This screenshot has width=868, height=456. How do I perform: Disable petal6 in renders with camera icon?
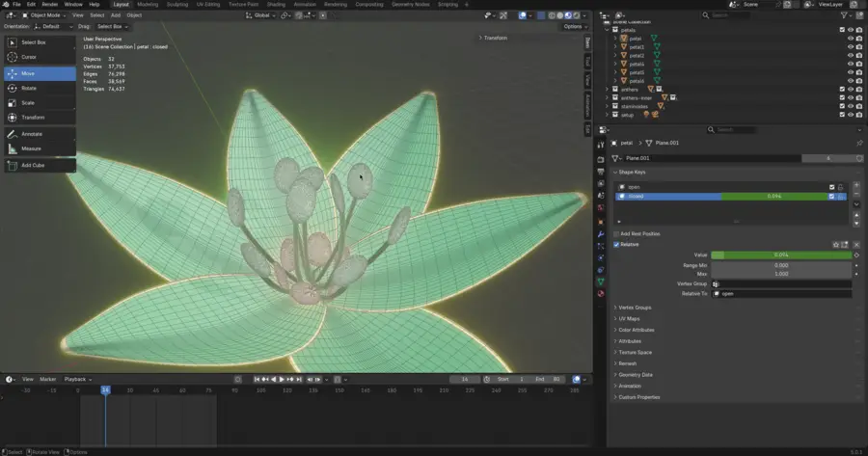tap(859, 81)
